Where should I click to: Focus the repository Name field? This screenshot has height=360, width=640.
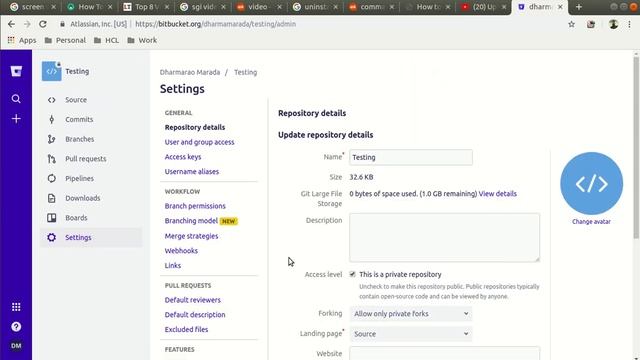411,157
